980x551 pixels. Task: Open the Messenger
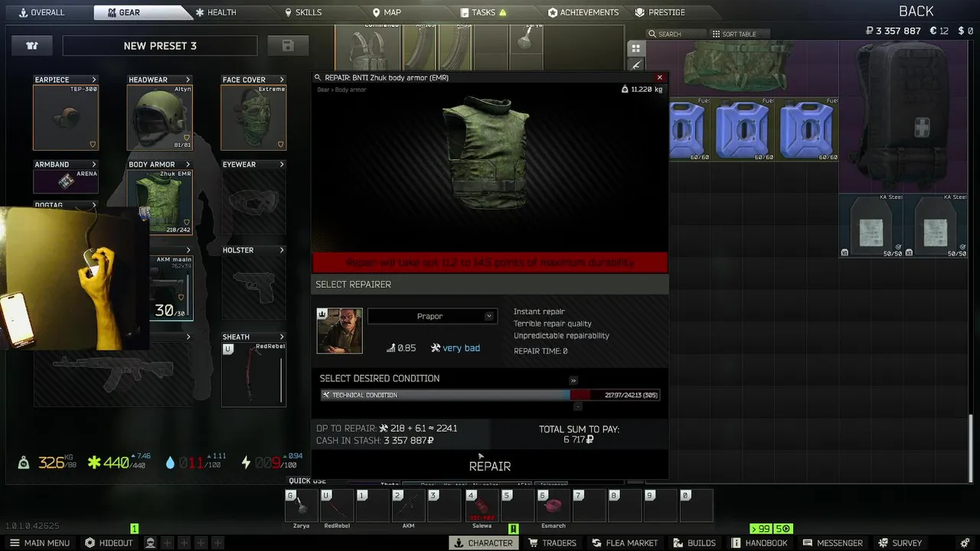(x=833, y=543)
